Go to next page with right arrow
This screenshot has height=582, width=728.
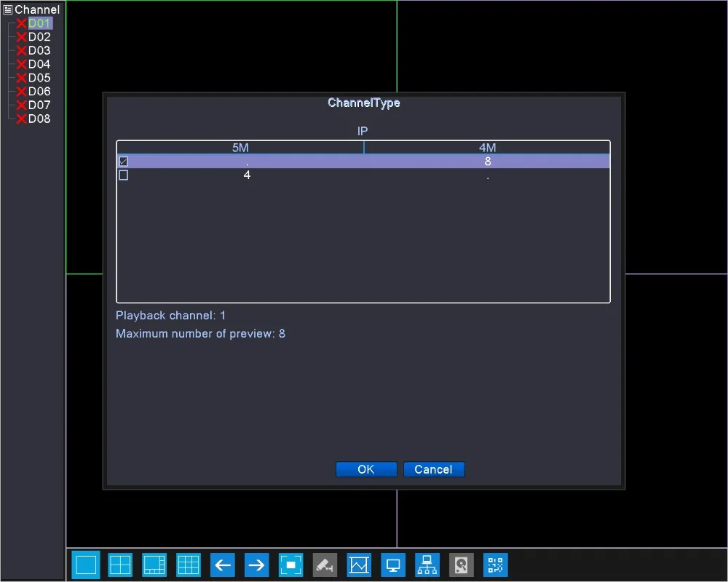(x=257, y=565)
